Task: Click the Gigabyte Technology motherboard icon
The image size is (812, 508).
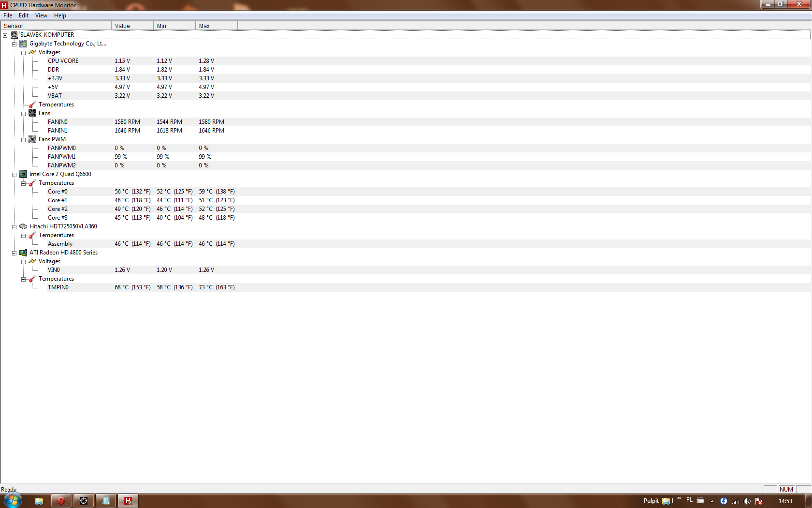Action: 23,44
